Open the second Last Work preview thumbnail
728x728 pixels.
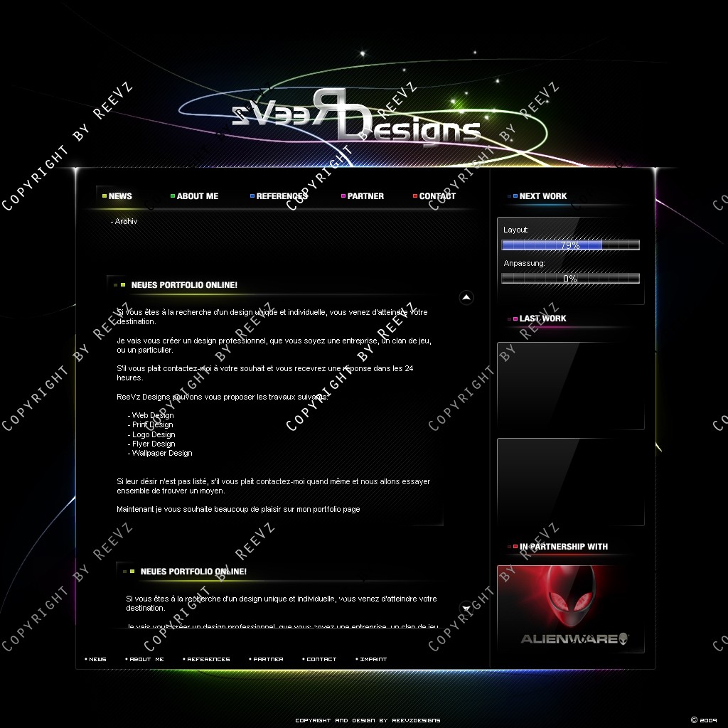coord(570,482)
